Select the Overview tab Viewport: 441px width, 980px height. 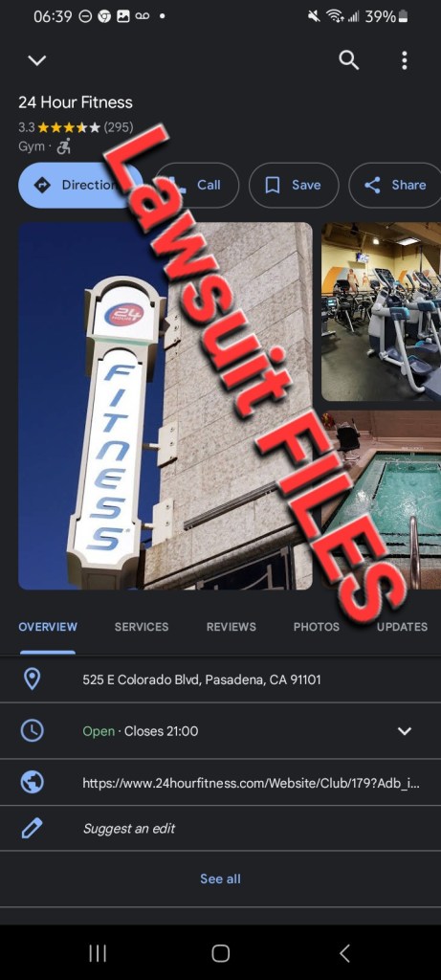tap(48, 627)
